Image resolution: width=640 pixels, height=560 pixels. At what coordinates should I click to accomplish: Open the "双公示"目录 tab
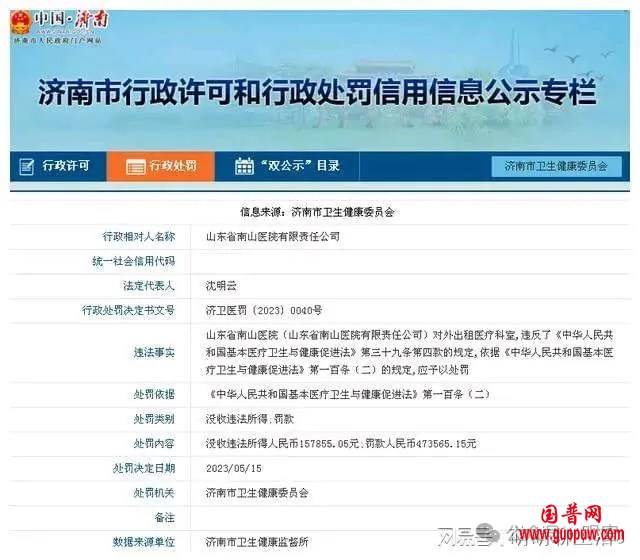(x=287, y=166)
